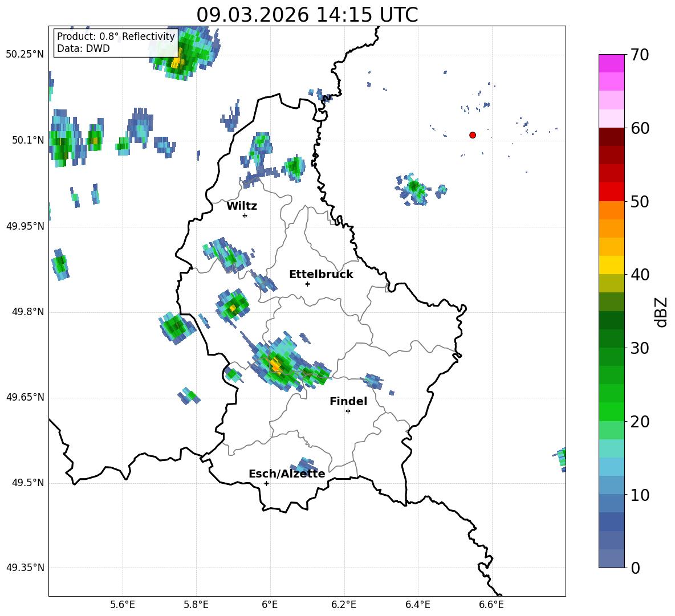The width and height of the screenshot is (675, 616).
Task: Click the 49.65°N latitude label
Action: coord(25,397)
